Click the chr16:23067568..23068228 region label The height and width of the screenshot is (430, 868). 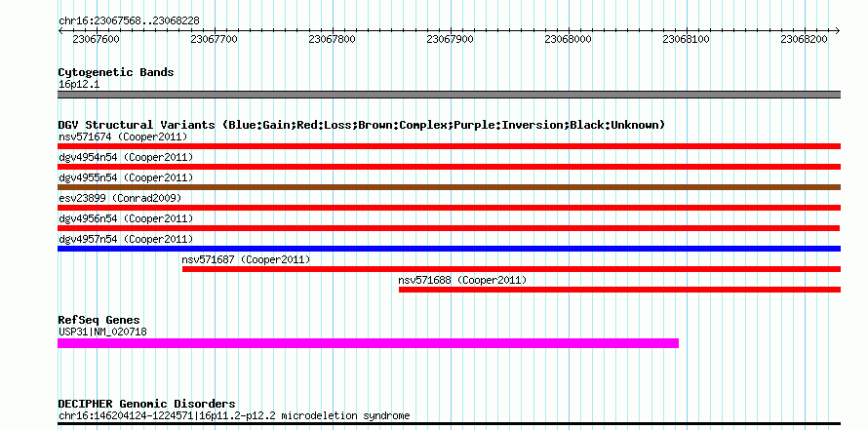(129, 21)
